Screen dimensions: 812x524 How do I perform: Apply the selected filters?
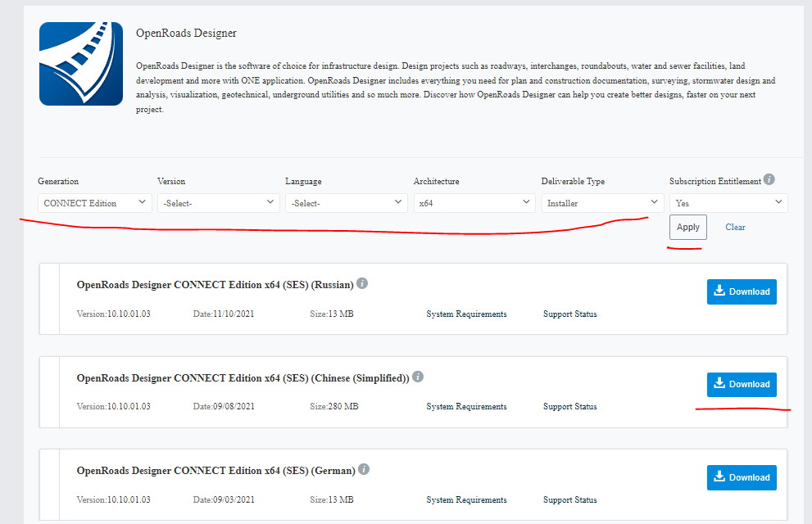click(x=687, y=227)
